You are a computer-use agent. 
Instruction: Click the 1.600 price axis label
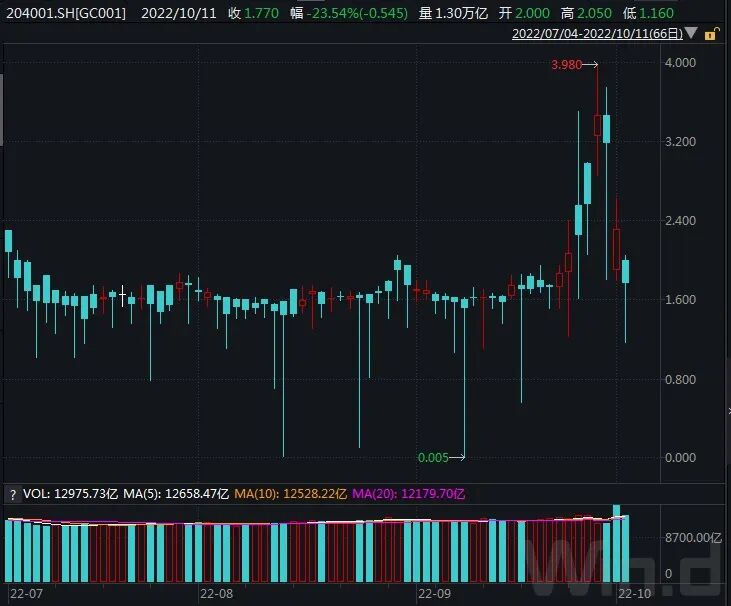pos(680,300)
